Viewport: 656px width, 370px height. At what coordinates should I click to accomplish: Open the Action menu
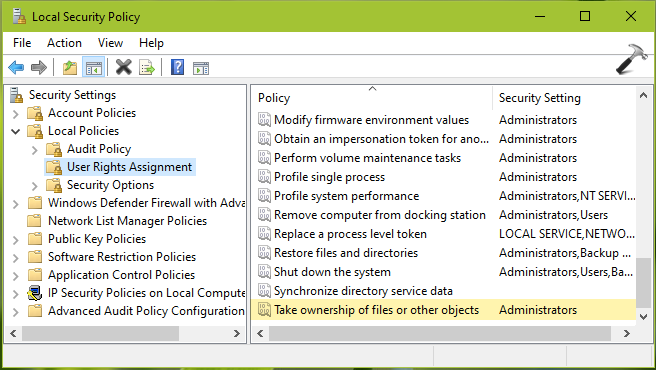pos(64,43)
